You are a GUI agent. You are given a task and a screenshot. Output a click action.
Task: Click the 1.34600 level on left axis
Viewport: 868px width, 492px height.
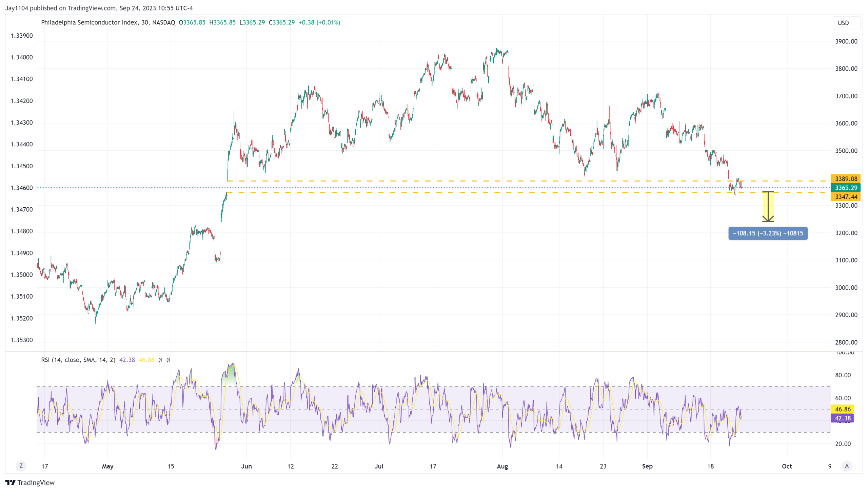(22, 188)
